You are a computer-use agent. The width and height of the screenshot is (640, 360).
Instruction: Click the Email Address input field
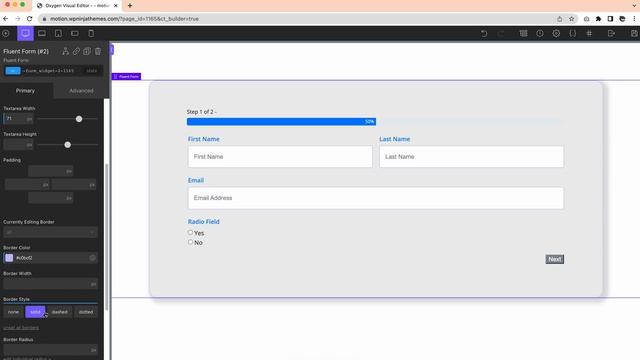(376, 198)
